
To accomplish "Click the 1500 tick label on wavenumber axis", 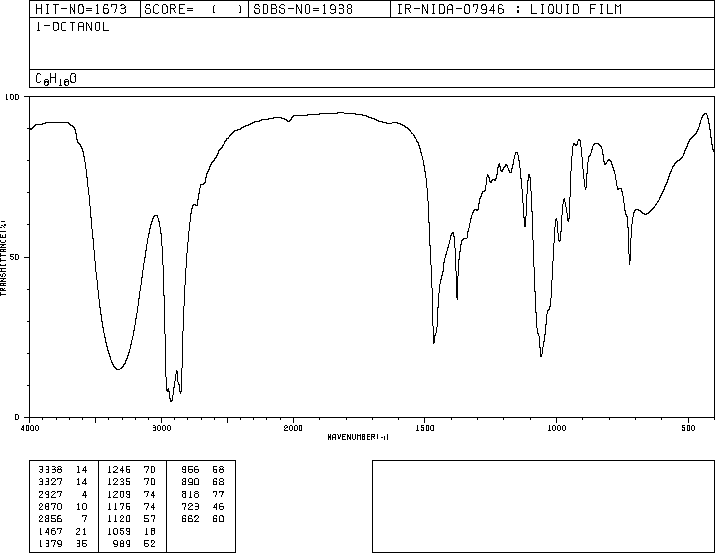I will [x=425, y=428].
